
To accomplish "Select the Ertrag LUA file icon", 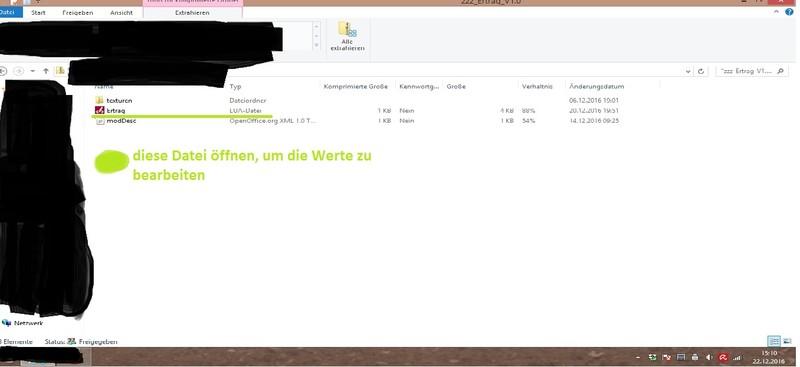I will click(x=99, y=110).
